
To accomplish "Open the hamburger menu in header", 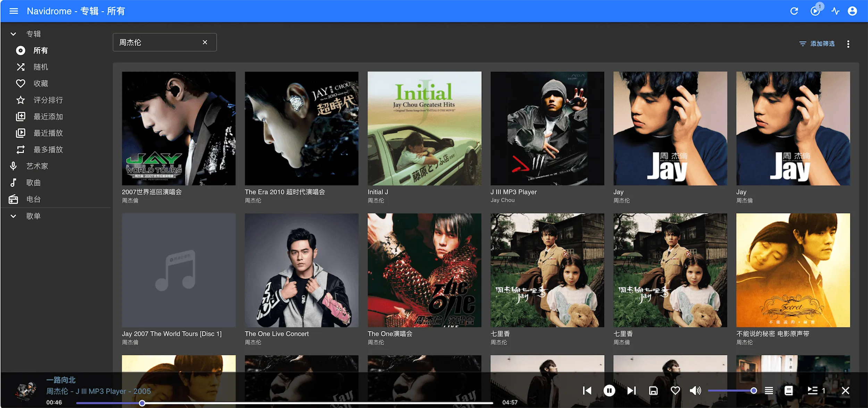I will pyautogui.click(x=14, y=11).
